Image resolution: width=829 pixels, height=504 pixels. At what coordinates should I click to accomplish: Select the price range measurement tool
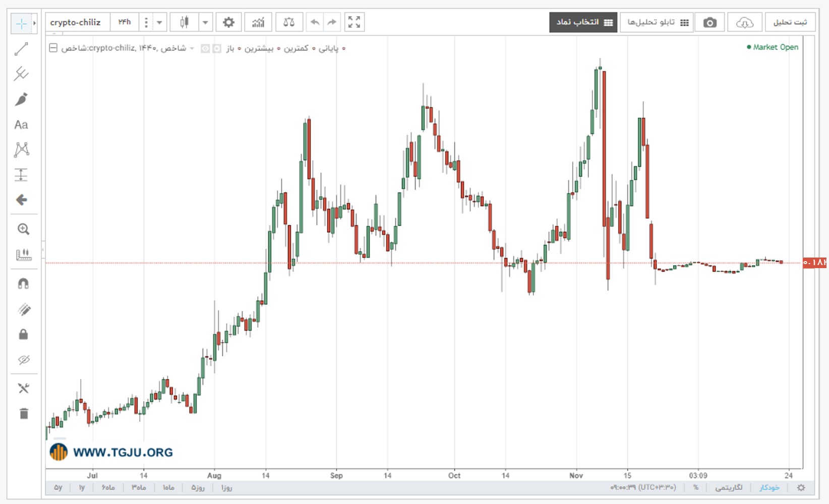pyautogui.click(x=21, y=174)
